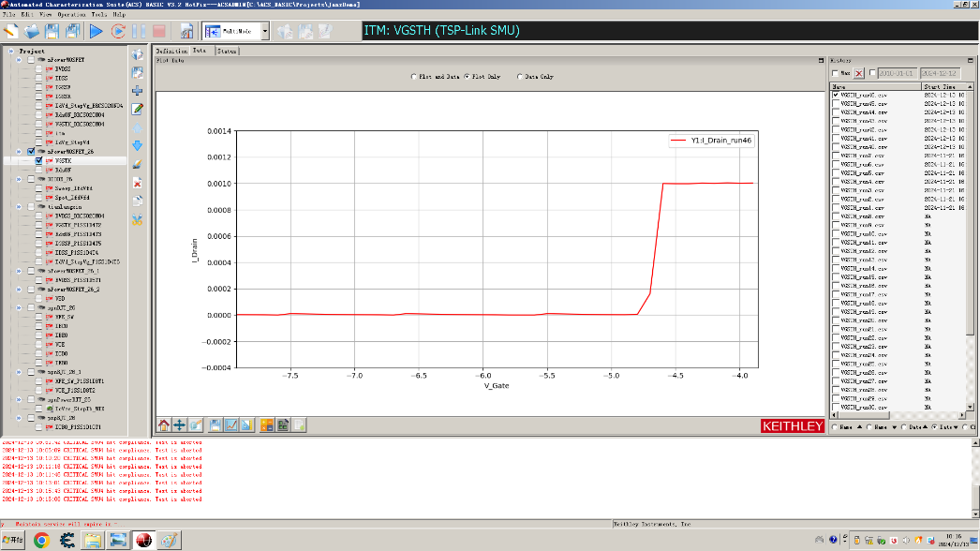Screen dimensions: 980x551
Task: Run the test using the blue play icon
Action: 97,31
